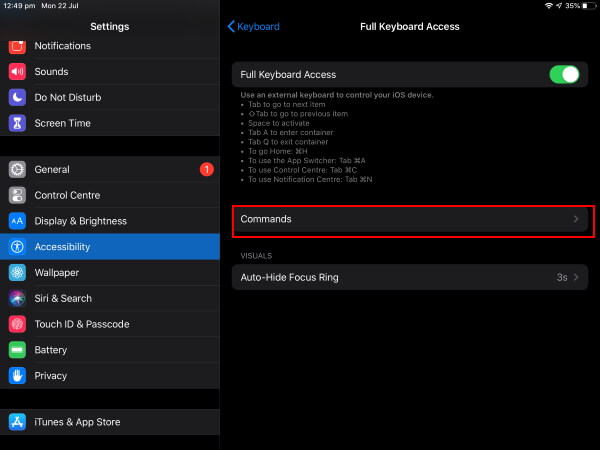Image resolution: width=600 pixels, height=450 pixels.
Task: Open Privacy settings
Action: coord(110,376)
